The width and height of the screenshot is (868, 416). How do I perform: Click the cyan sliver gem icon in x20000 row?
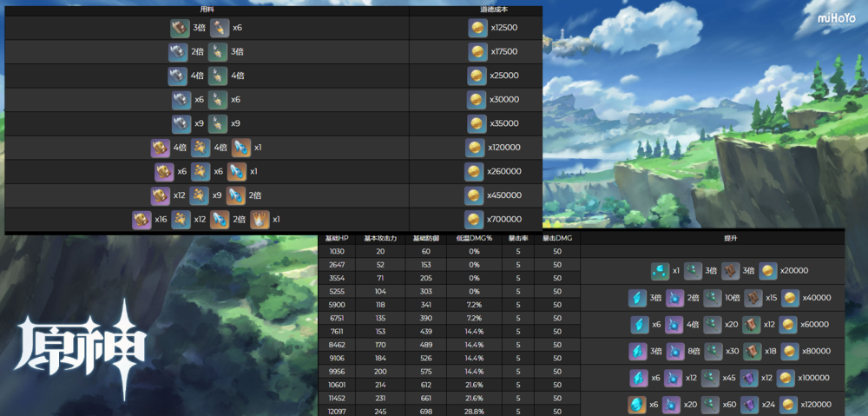(661, 271)
